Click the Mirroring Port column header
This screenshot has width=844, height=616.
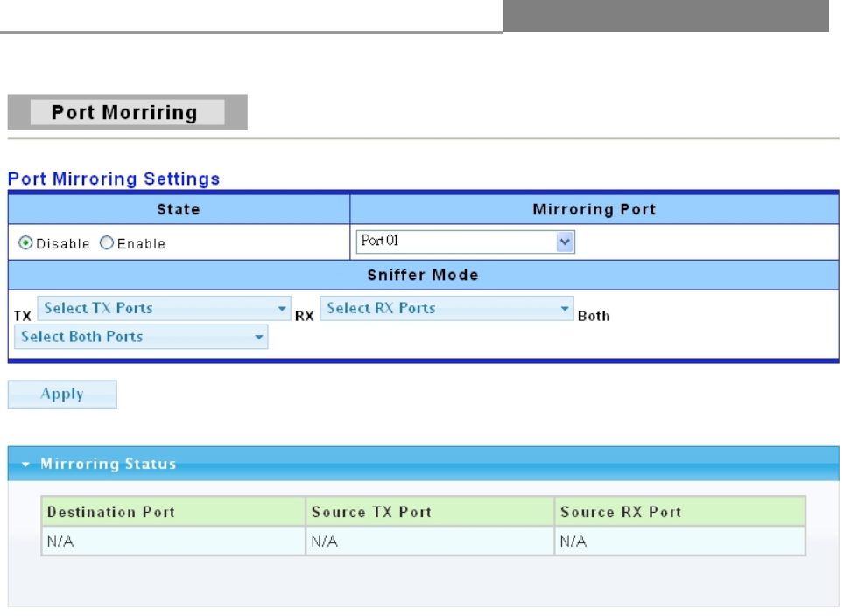(594, 209)
